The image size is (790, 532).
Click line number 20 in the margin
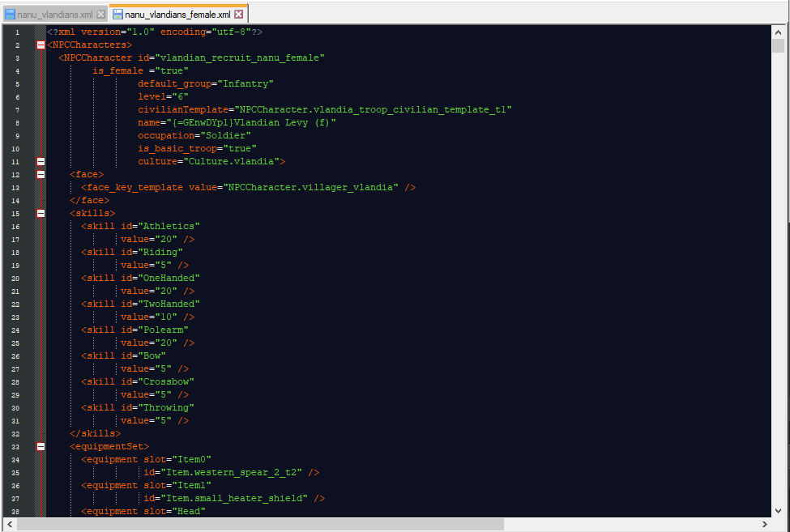click(x=16, y=279)
